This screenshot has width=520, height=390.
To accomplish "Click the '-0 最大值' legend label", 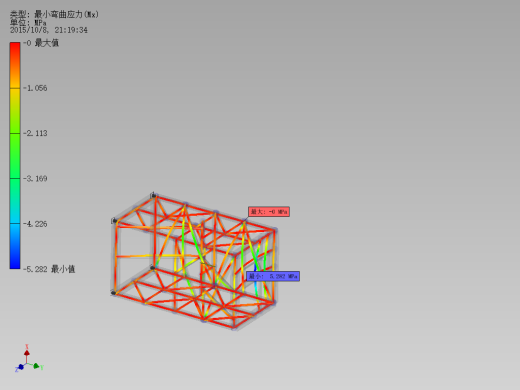I will click(41, 43).
